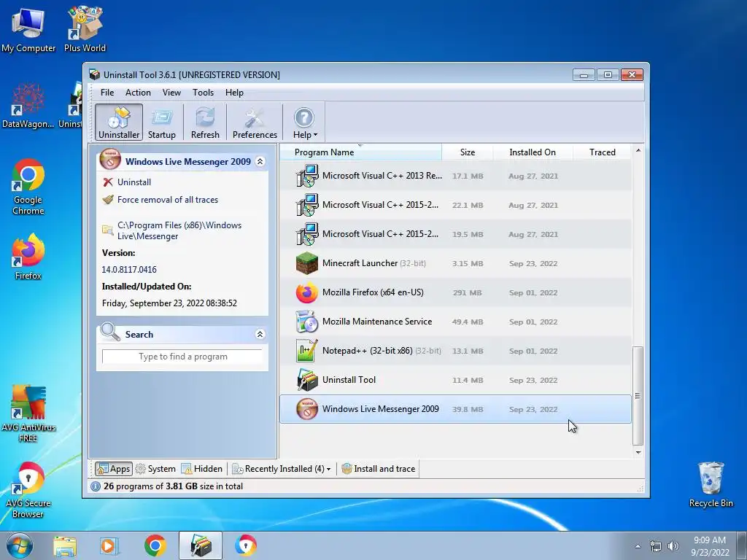Screen dimensions: 747x560
Task: Select Windows Live Messenger 2009 list icon
Action: click(x=307, y=409)
